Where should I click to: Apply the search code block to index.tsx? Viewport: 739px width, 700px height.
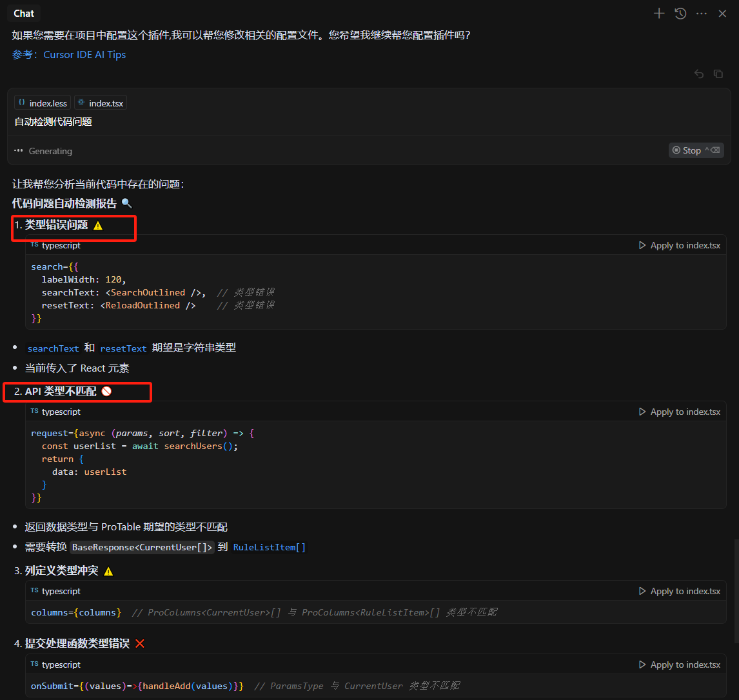click(680, 246)
